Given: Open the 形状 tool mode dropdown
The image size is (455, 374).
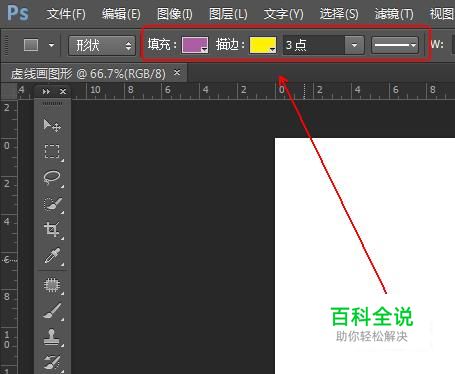Looking at the screenshot, I should (102, 45).
